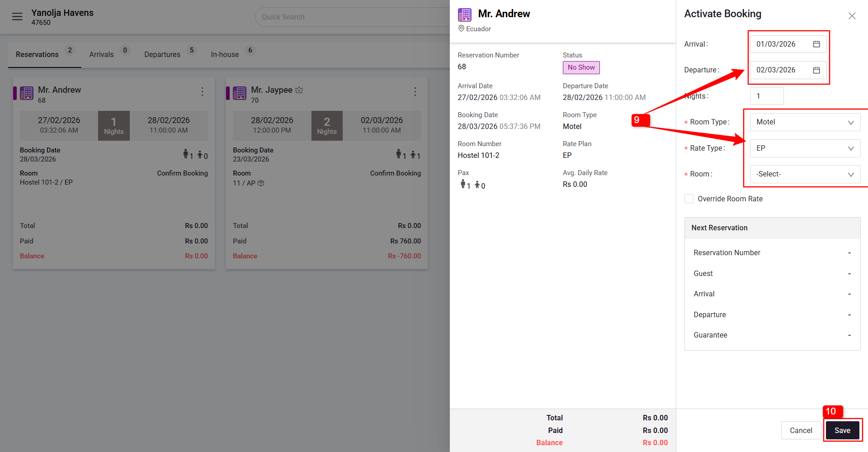This screenshot has height=452, width=868.
Task: Switch to the Departures tab
Action: click(170, 54)
